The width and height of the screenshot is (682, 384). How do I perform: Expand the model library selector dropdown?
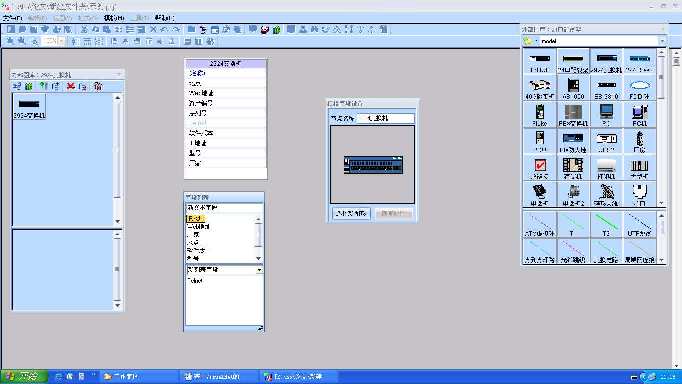point(662,41)
